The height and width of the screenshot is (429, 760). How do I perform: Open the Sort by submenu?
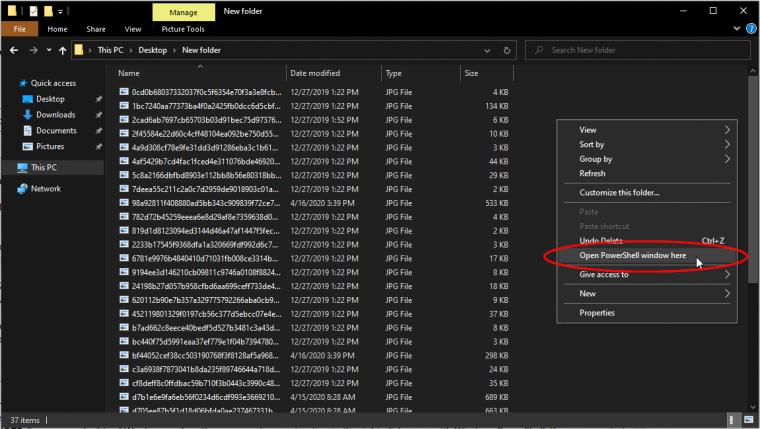pos(647,144)
